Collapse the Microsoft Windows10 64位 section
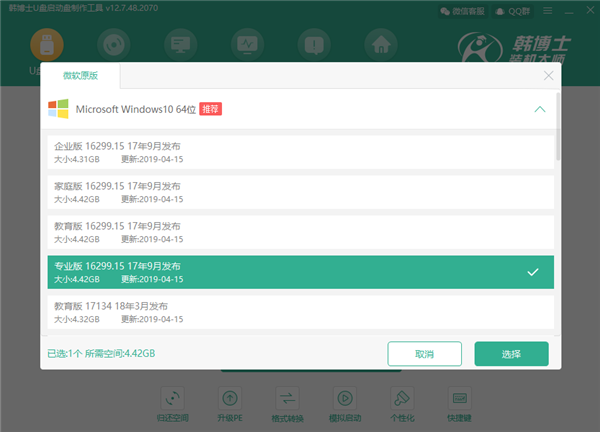 pos(540,108)
